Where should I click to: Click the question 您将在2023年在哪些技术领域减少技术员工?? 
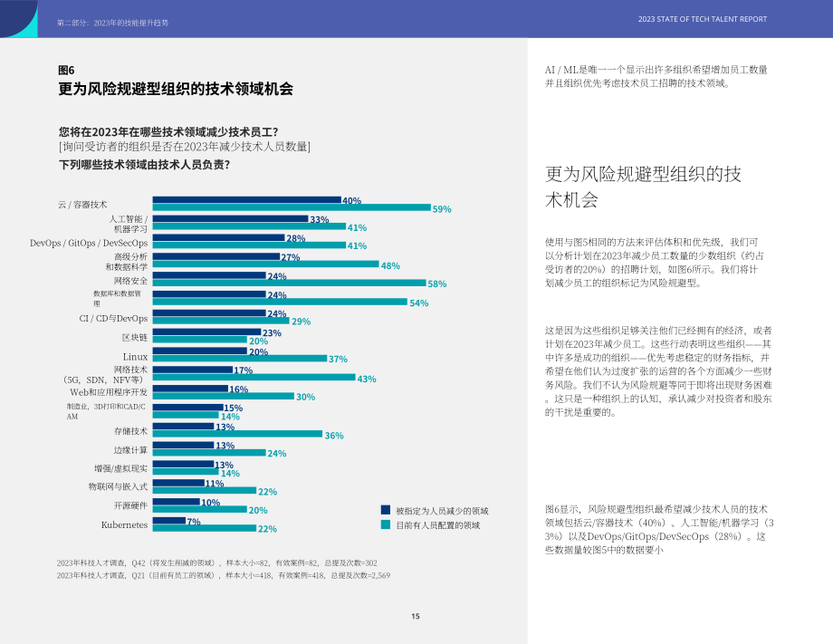[168, 131]
